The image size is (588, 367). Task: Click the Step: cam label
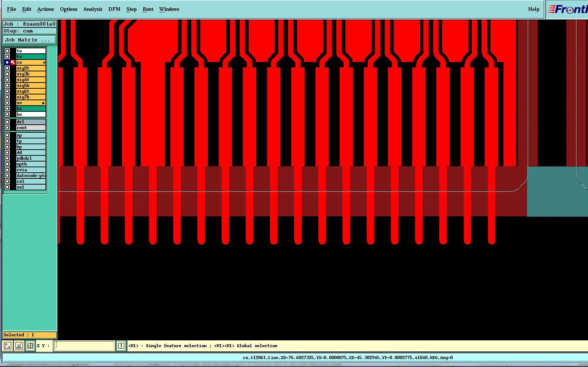tap(30, 31)
